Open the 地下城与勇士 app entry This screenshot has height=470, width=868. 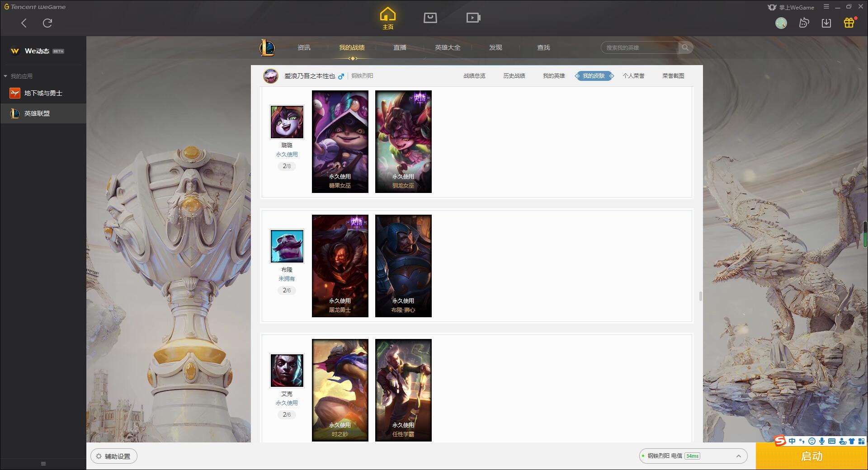pos(43,93)
